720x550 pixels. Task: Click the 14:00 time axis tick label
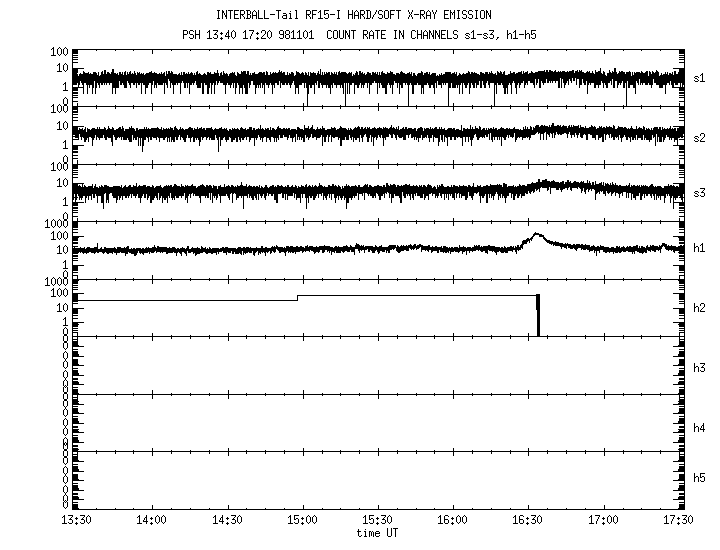151,520
